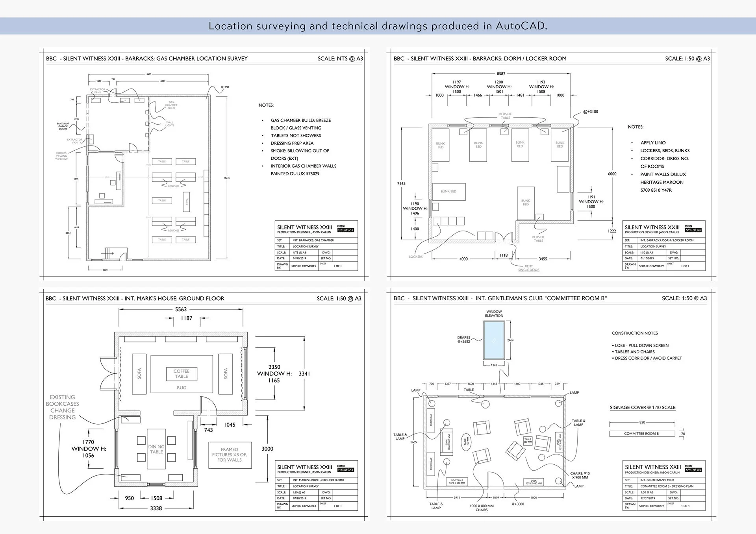The image size is (756, 534).
Task: Click the 'COMMITTEE ROOM B' sign rectangle
Action: pyautogui.click(x=641, y=434)
